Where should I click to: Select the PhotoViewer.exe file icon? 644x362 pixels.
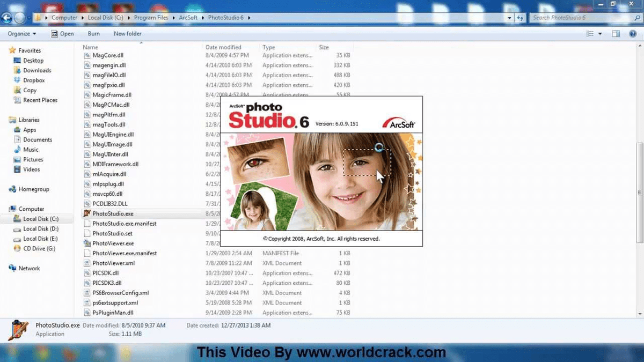click(x=86, y=243)
